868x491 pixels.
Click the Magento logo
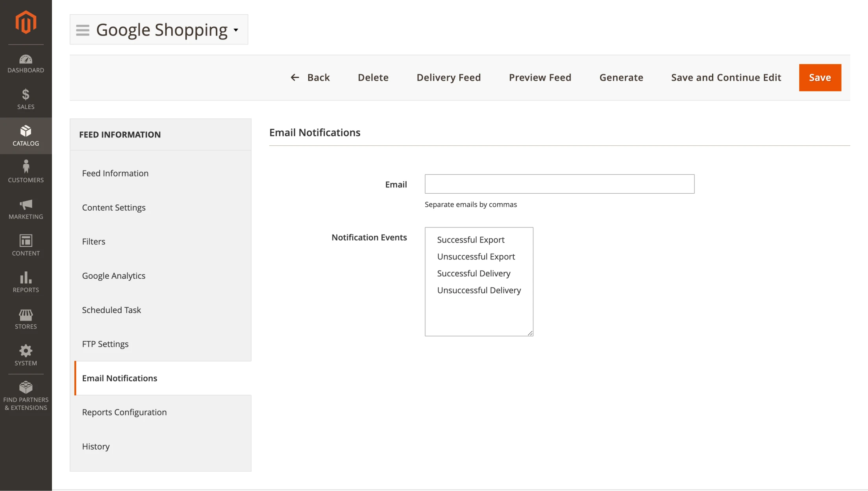coord(26,22)
